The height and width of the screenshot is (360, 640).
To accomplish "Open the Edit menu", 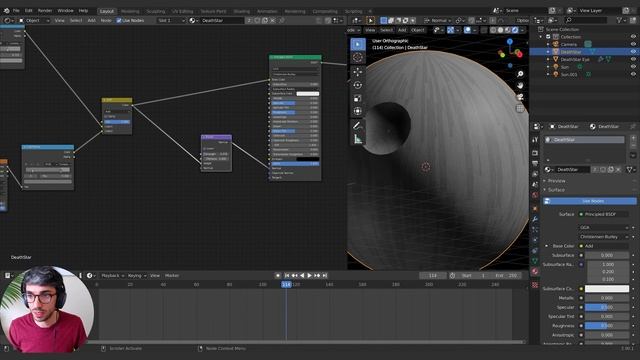I will coord(29,11).
